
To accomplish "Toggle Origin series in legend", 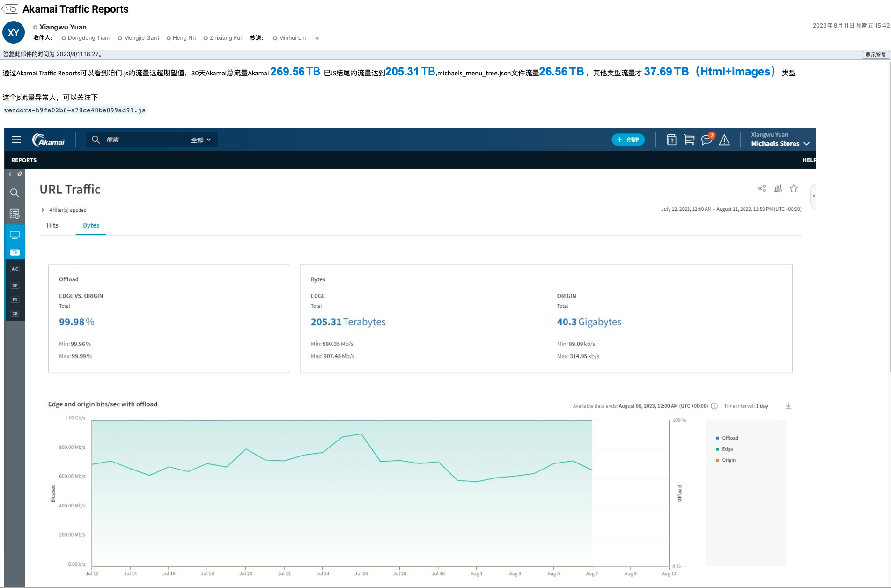I will [x=726, y=460].
